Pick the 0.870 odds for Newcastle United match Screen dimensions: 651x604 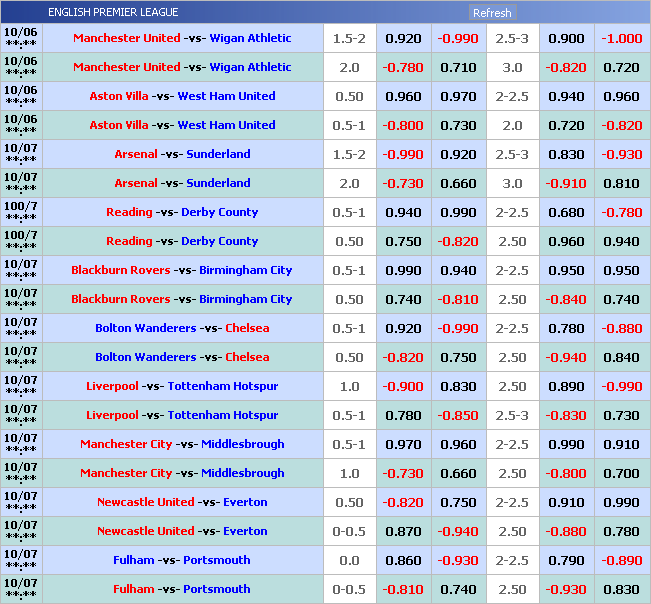pyautogui.click(x=403, y=531)
